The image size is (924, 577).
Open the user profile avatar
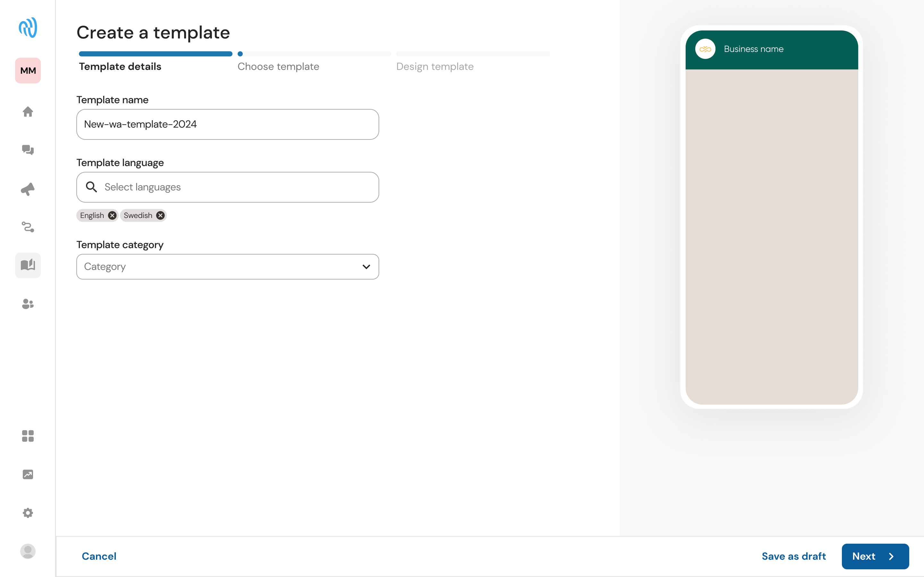pos(28,551)
